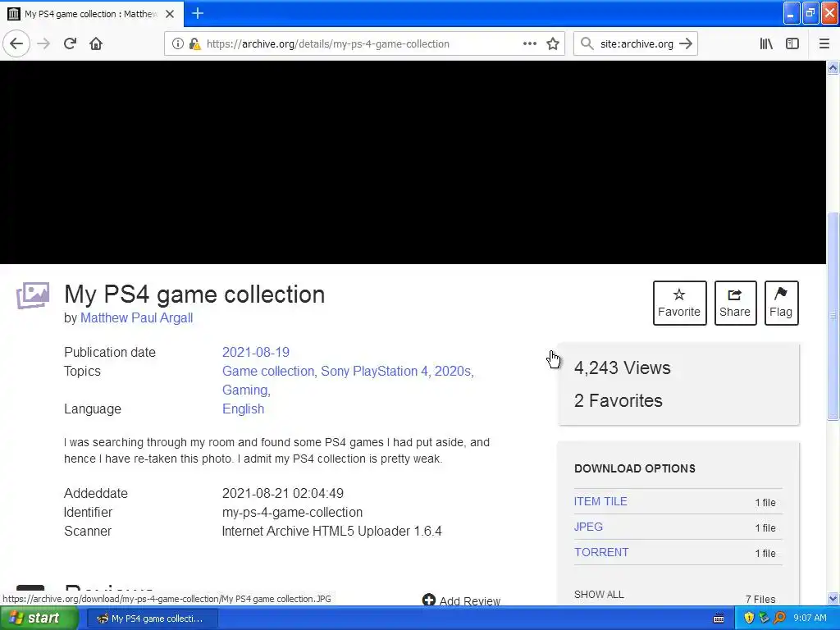Go back with the browser back arrow
Viewport: 840px width, 630px height.
tap(16, 43)
